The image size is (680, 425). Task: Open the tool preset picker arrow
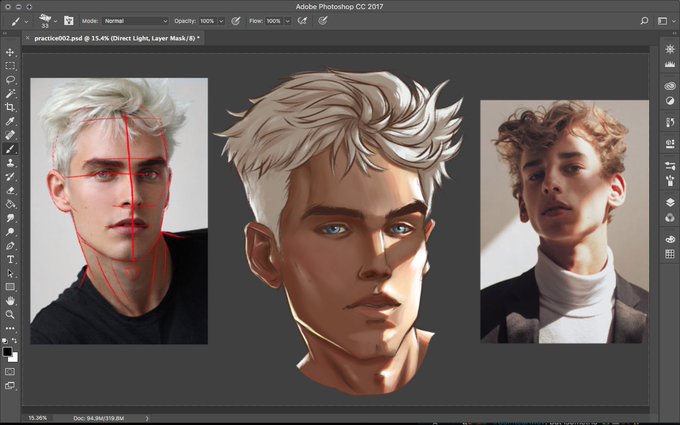pyautogui.click(x=26, y=21)
